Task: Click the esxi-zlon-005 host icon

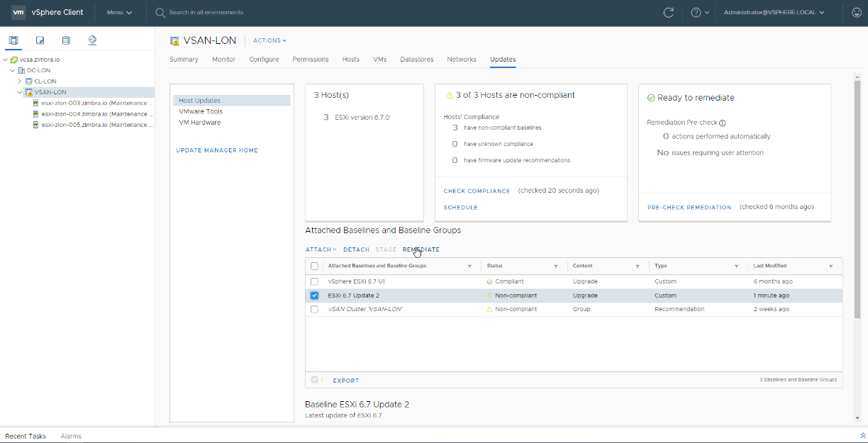Action: click(35, 125)
